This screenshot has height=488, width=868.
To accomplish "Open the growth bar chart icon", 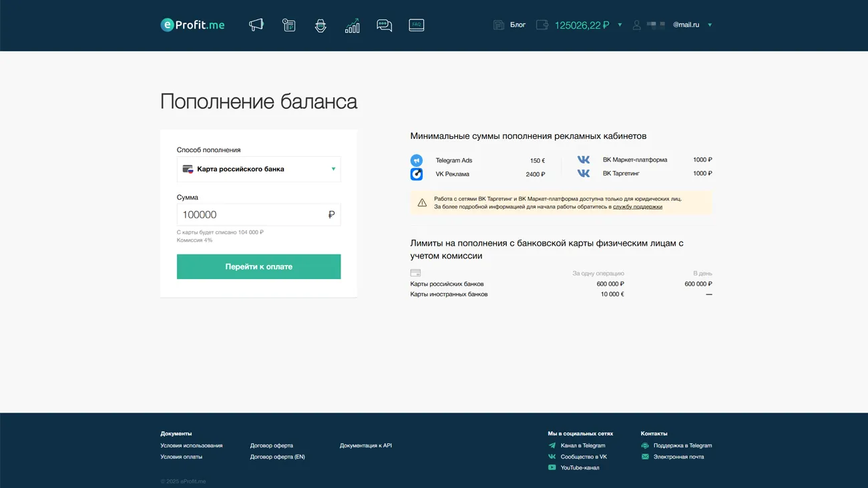I will (x=352, y=25).
